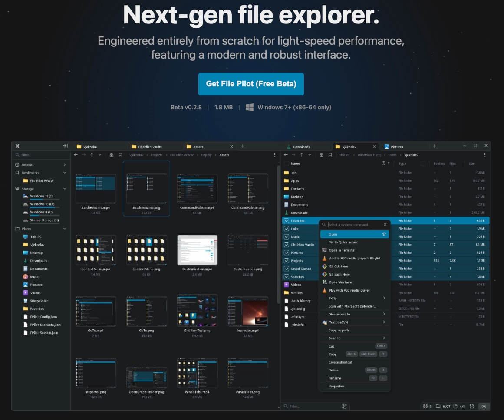This screenshot has height=420, width=504.
Task: Expand the 7-Zip submenu
Action: click(384, 298)
